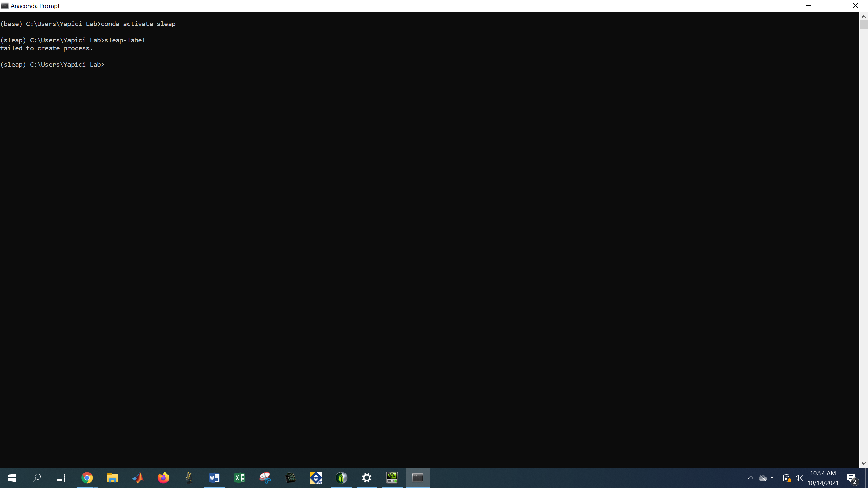This screenshot has width=868, height=488.
Task: Open the Start menu
Action: click(12, 477)
